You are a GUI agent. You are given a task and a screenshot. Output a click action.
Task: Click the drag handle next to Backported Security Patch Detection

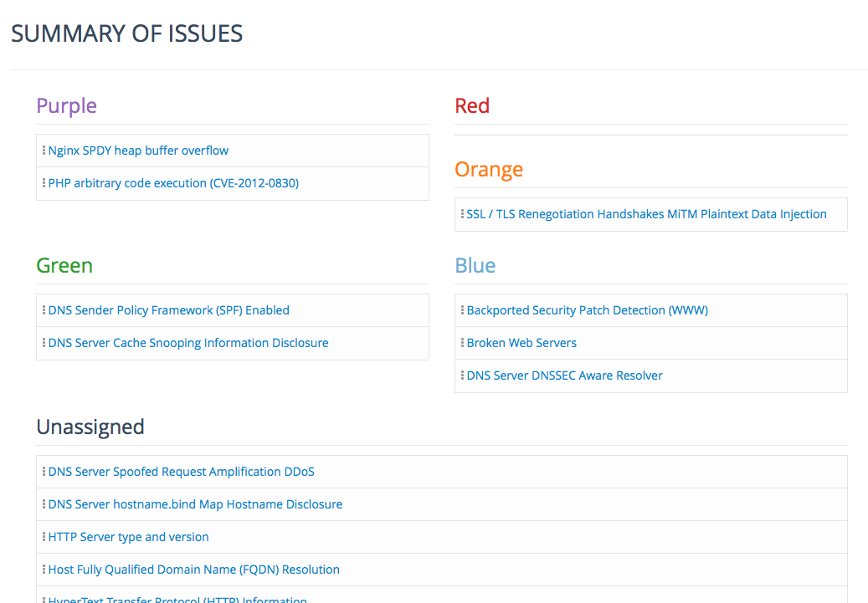click(461, 309)
